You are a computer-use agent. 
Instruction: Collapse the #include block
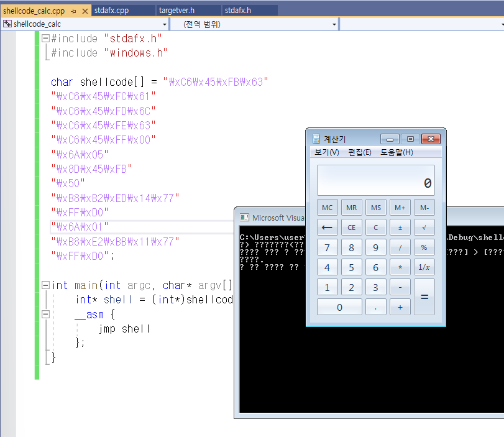(x=45, y=39)
